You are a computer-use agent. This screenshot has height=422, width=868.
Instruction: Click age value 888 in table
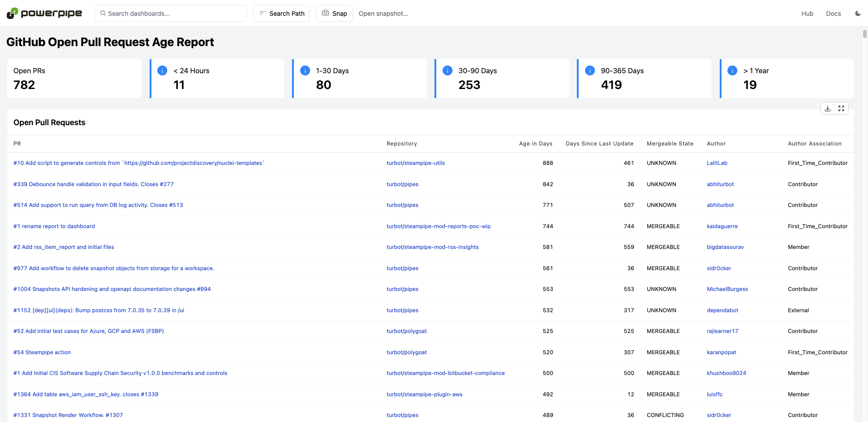click(548, 163)
